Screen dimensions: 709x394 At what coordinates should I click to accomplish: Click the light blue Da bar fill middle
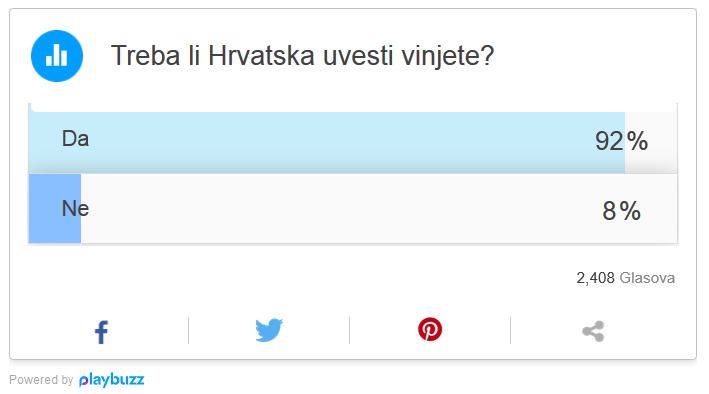click(x=327, y=142)
